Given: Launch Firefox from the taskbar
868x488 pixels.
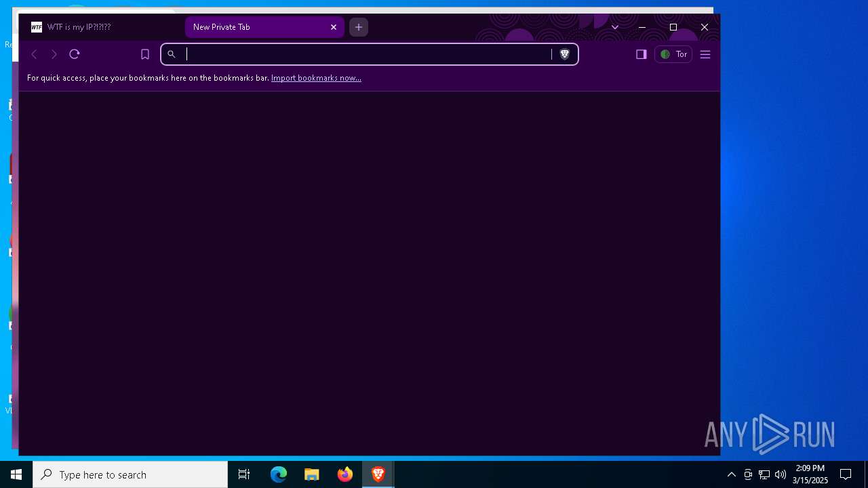Looking at the screenshot, I should (345, 474).
